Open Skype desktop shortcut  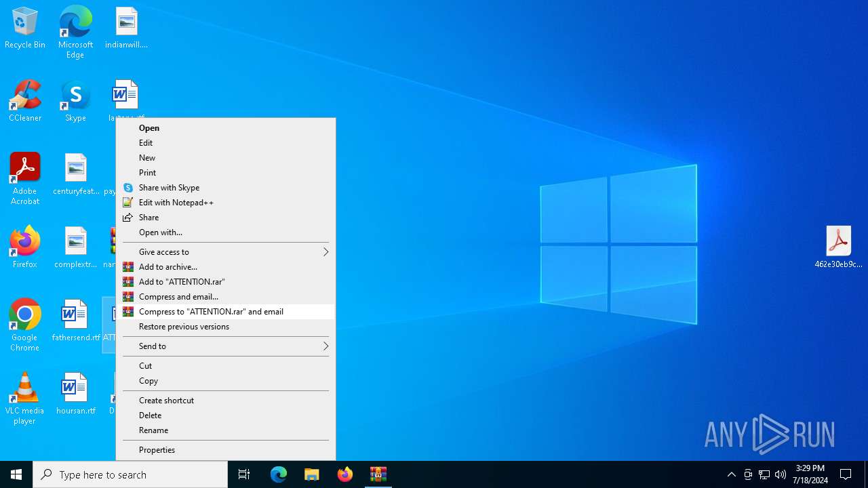tap(75, 101)
